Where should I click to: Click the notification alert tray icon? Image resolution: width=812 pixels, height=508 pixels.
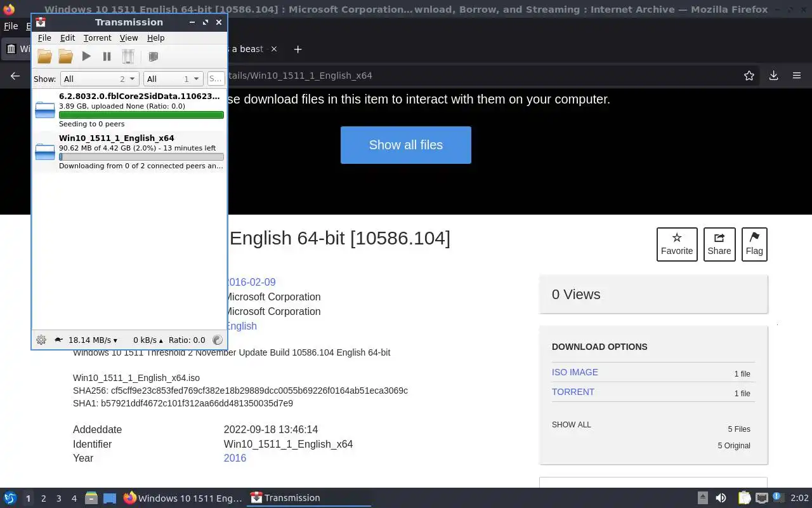(777, 498)
